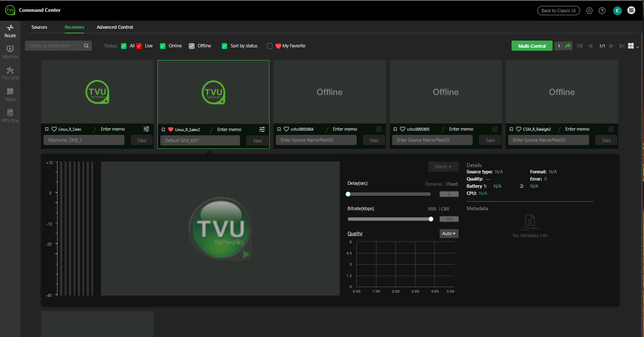Go to the previous receivers page
Viewport: 644px width, 337px height.
(x=590, y=46)
